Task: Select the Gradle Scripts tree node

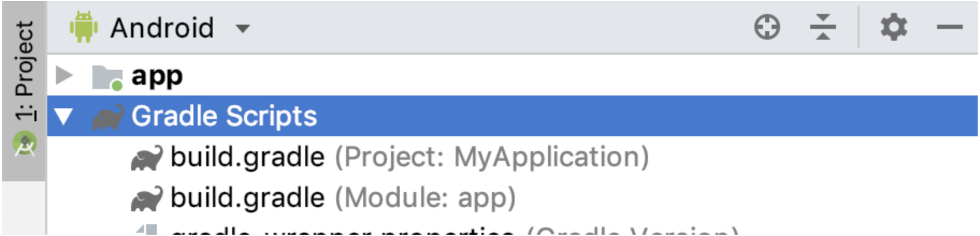Action: pos(513,116)
